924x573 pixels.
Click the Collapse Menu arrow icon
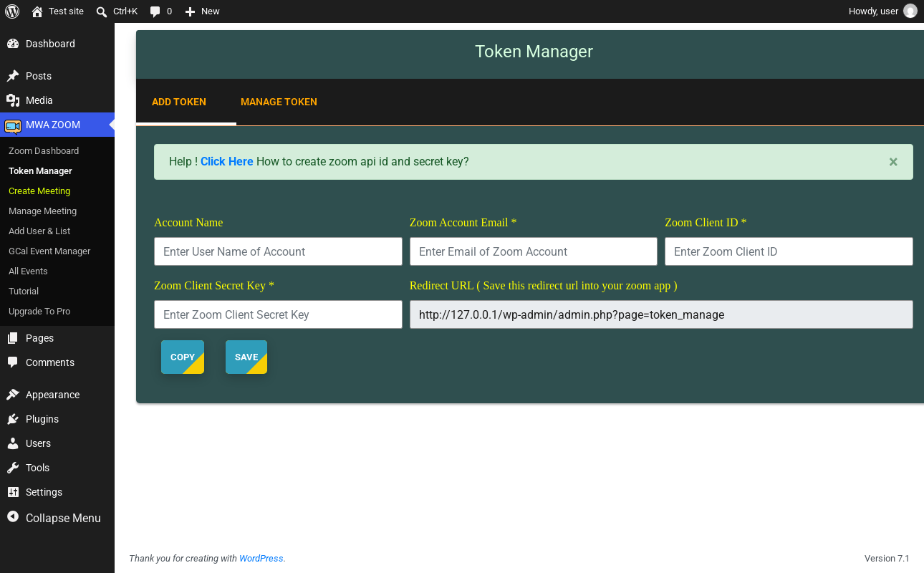13,516
